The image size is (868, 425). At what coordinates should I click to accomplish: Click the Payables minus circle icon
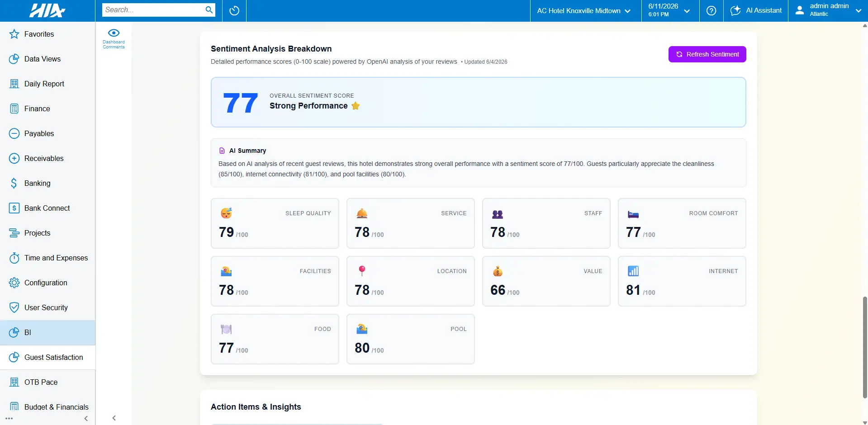coord(14,133)
